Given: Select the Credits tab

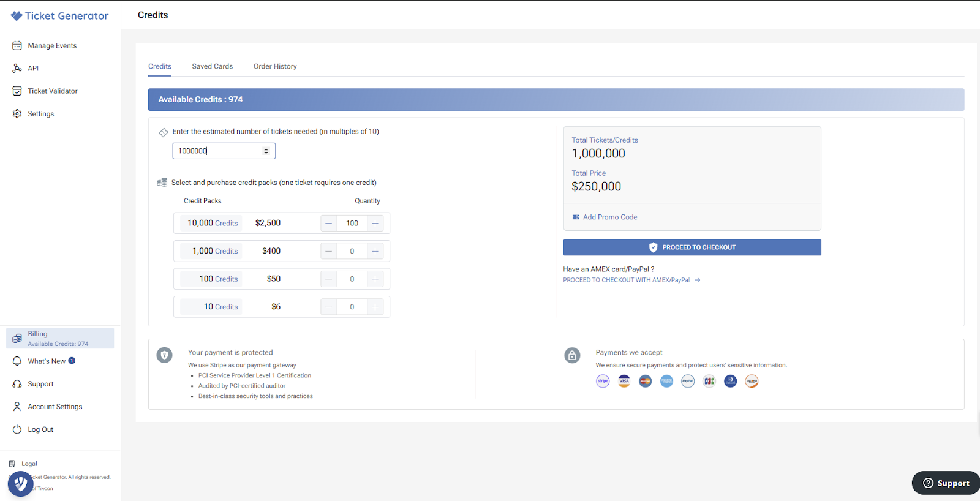Looking at the screenshot, I should point(160,66).
